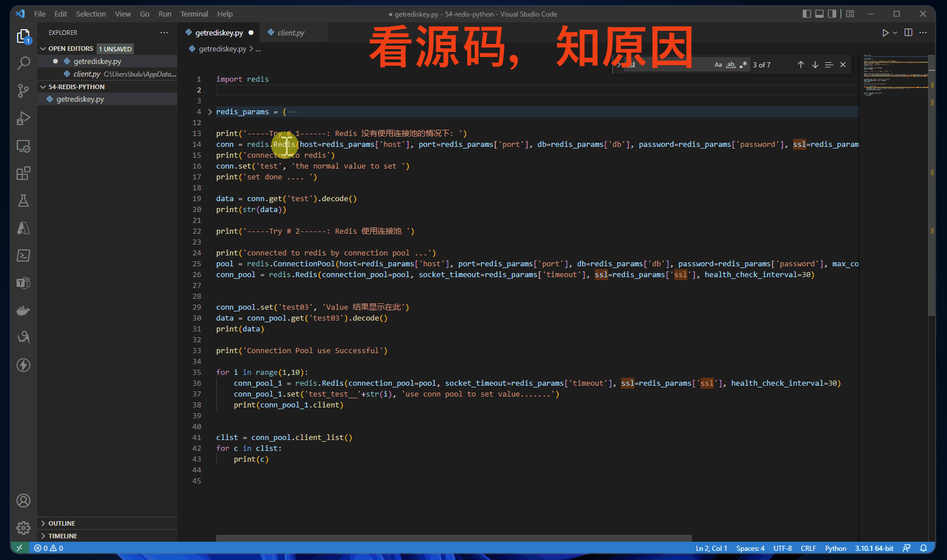
Task: Click the horizontal scrollbar of the editor
Action: 453,538
